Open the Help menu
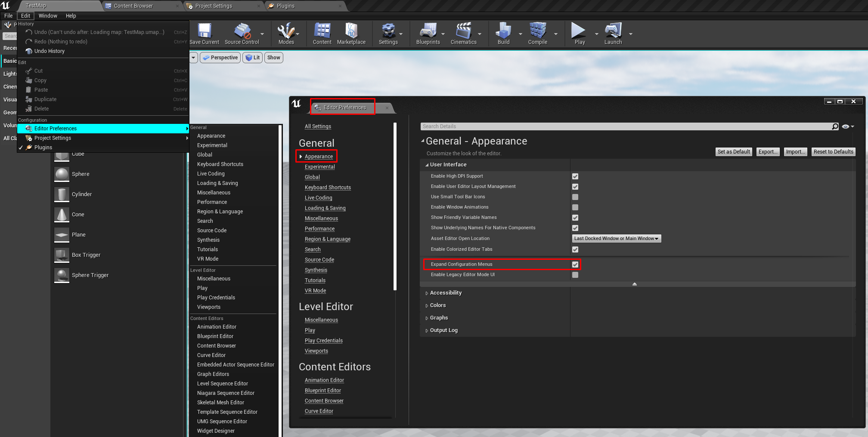The height and width of the screenshot is (437, 868). tap(71, 16)
